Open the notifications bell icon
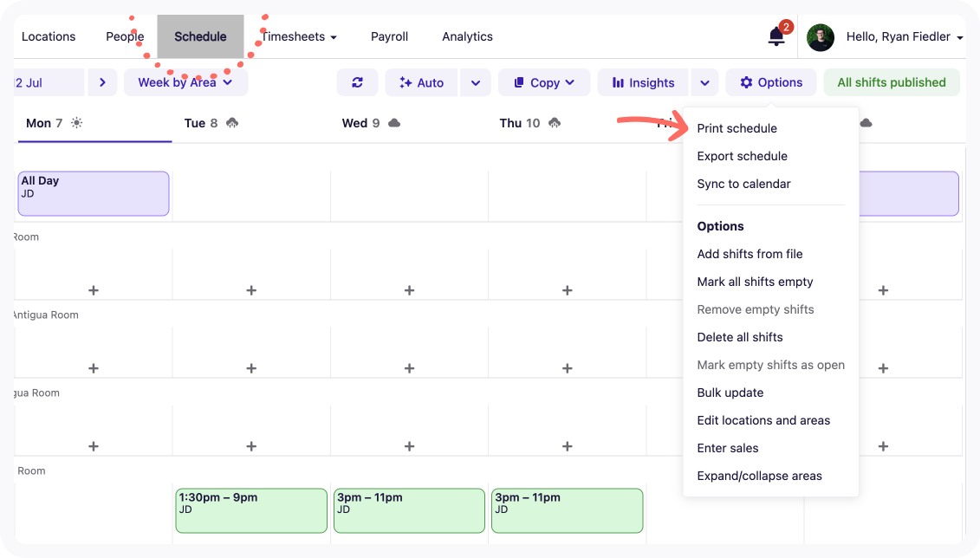This screenshot has height=558, width=980. tap(776, 36)
